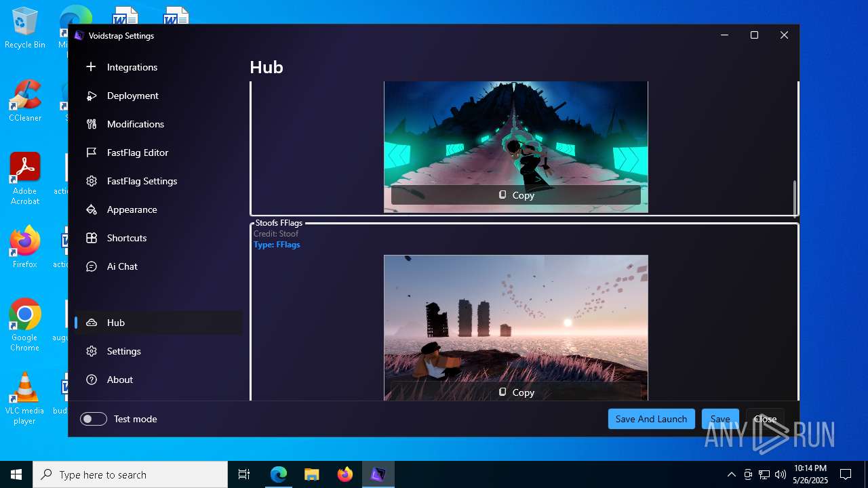This screenshot has height=488, width=868.
Task: Click the Type: FFlags label
Action: (x=277, y=245)
